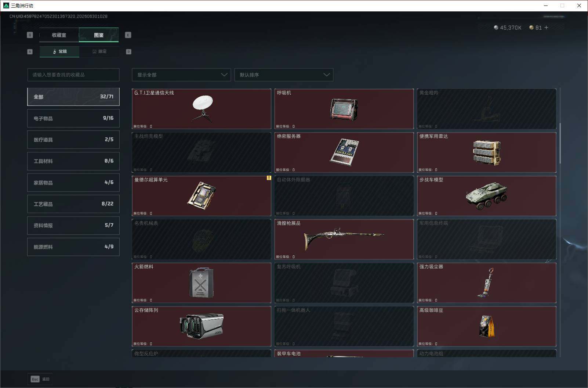Select the 图鉴 tab
This screenshot has width=588, height=388.
tap(99, 35)
